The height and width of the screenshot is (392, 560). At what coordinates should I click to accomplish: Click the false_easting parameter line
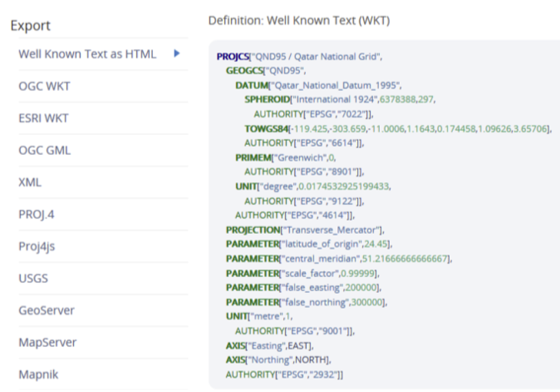[303, 288]
